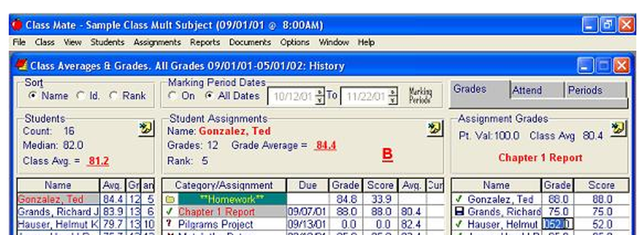Click the green checkmark next to Hauser, Helmut grade

click(459, 224)
